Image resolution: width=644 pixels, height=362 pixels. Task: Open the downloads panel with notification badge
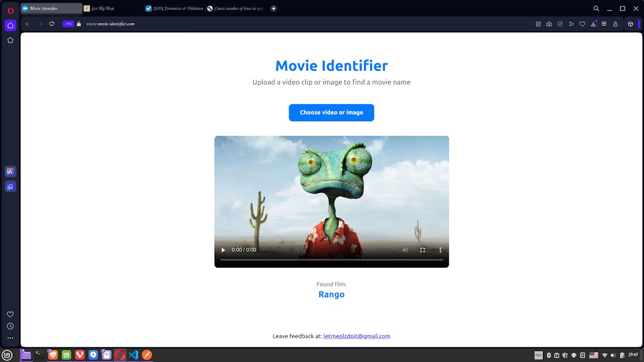point(593,24)
